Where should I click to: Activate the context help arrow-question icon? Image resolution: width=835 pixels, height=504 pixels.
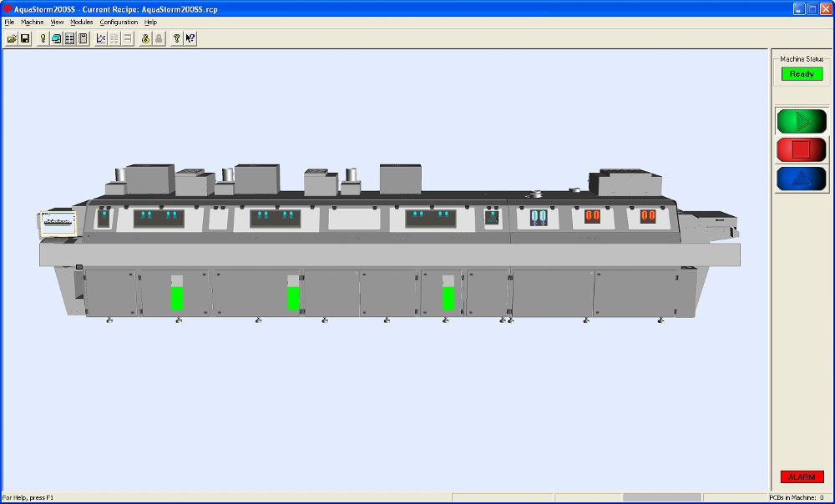tap(190, 38)
